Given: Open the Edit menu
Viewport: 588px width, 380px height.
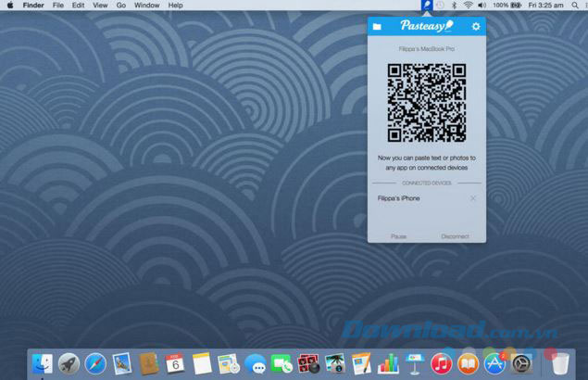Looking at the screenshot, I should (x=78, y=6).
